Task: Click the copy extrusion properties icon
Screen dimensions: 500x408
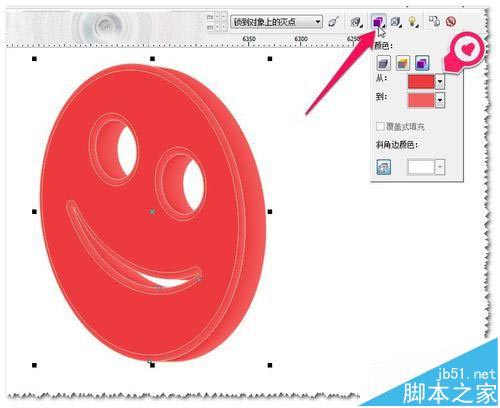Action: [x=434, y=21]
